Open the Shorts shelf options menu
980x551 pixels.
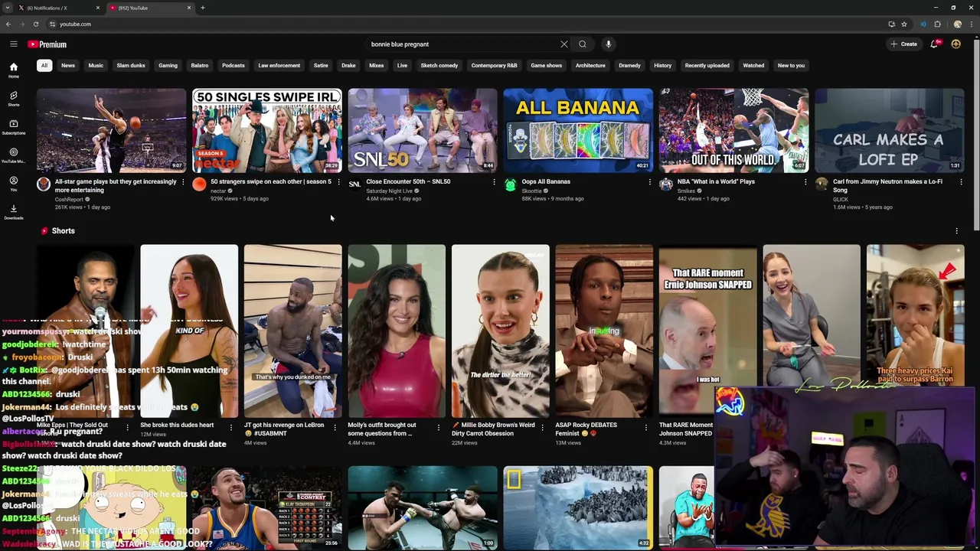(956, 231)
